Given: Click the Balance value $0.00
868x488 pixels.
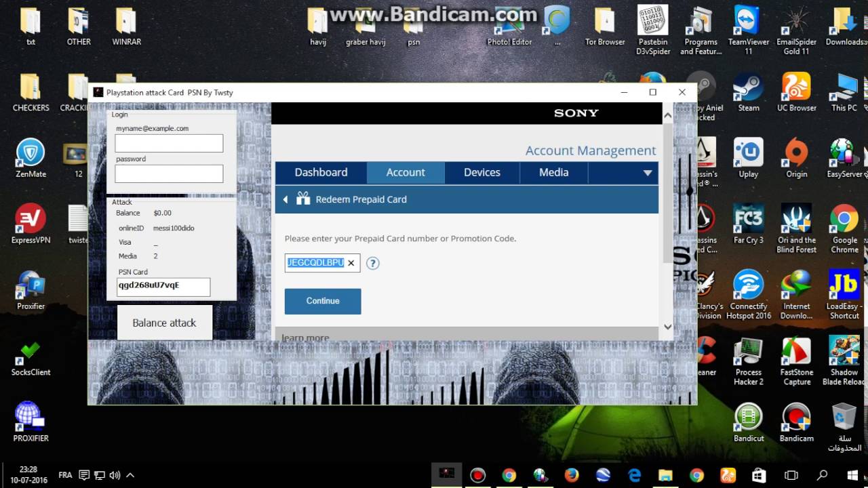Looking at the screenshot, I should coord(162,213).
